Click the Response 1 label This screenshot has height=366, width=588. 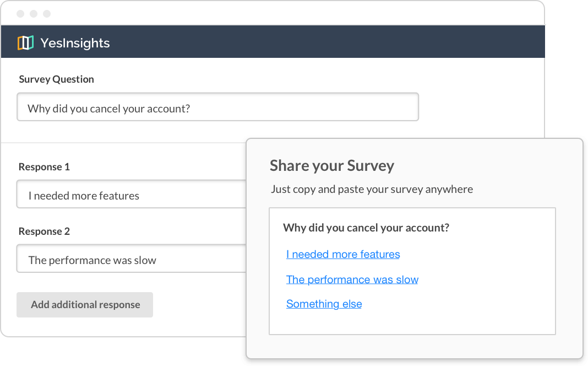44,166
